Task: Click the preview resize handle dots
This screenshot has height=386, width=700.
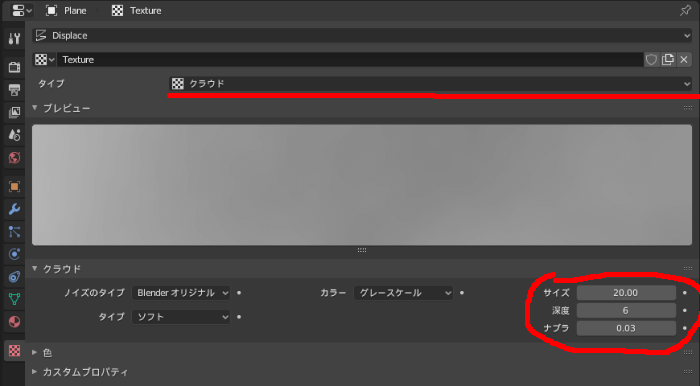Action: (362, 250)
